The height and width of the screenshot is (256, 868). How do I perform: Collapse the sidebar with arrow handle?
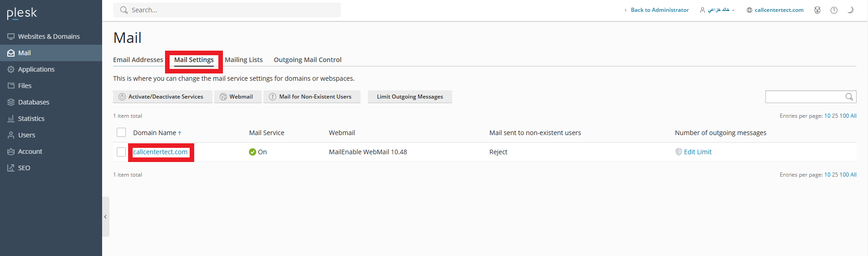tap(105, 217)
